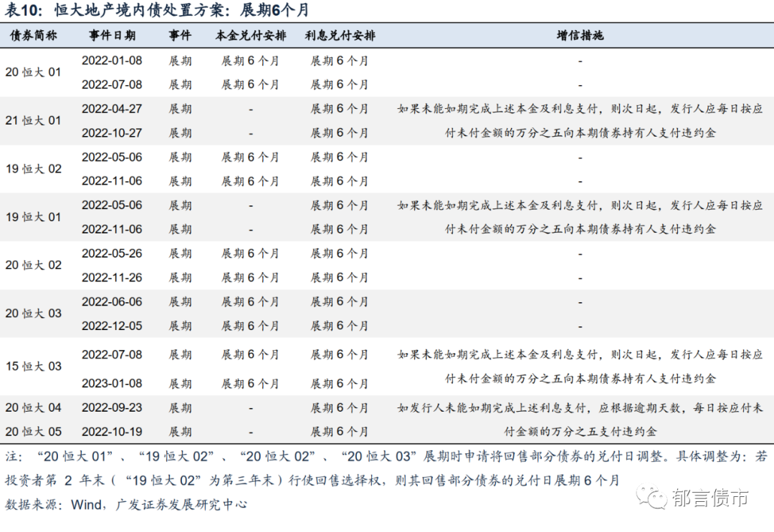The image size is (774, 532).
Task: Click the source line '数据来源: Wind'
Action: (126, 504)
